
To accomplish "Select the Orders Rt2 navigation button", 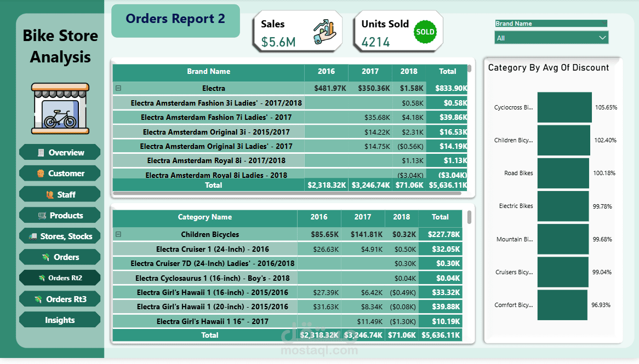I will click(x=60, y=278).
